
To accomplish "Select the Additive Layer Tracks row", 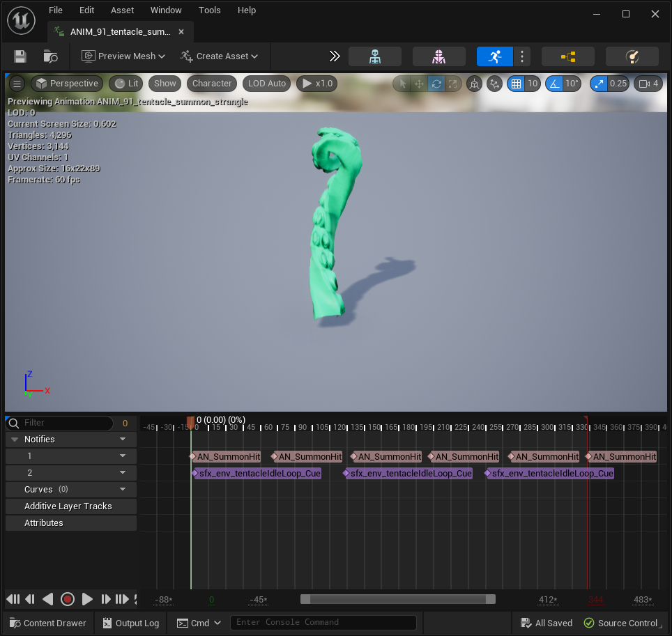I will click(x=71, y=506).
